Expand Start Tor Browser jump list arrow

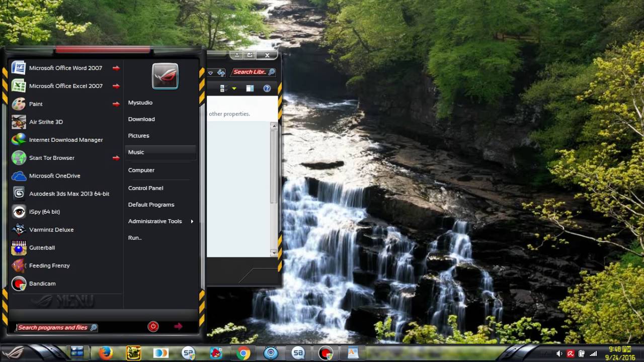coord(116,158)
